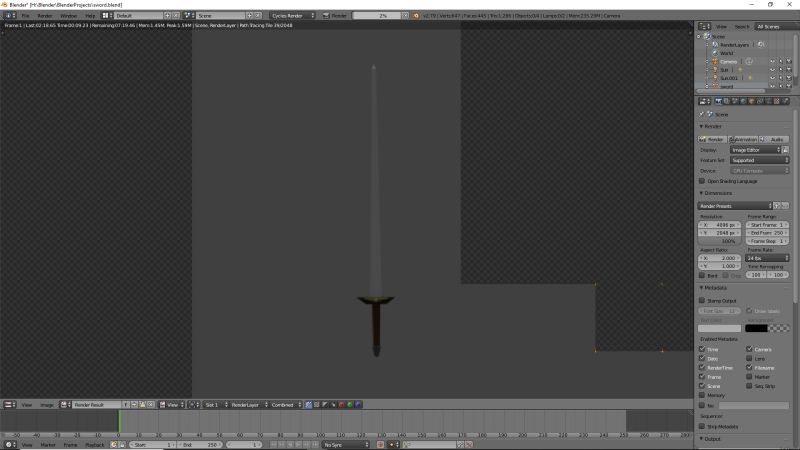Click the stamp text color swatch
Image resolution: width=800 pixels, height=450 pixels.
point(719,328)
